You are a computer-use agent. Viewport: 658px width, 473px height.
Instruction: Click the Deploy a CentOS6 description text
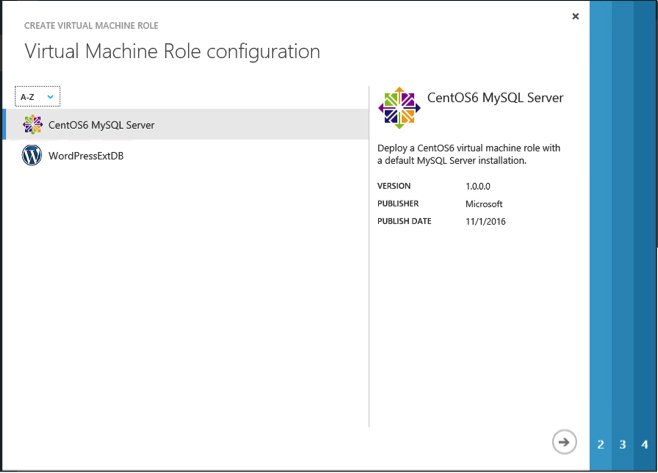coord(469,154)
